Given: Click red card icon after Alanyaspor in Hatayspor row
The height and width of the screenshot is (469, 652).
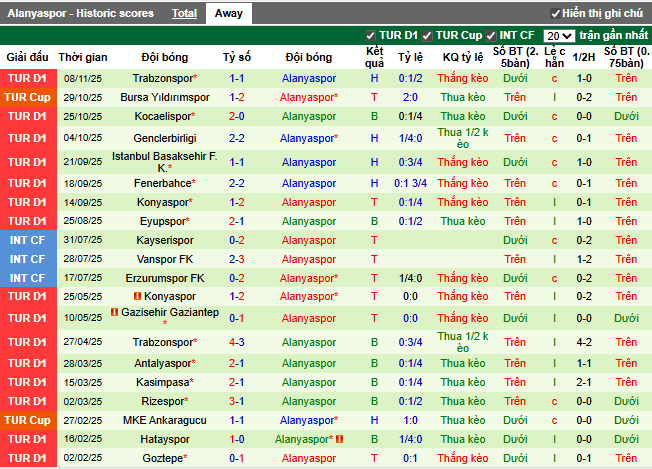Looking at the screenshot, I should (x=339, y=439).
